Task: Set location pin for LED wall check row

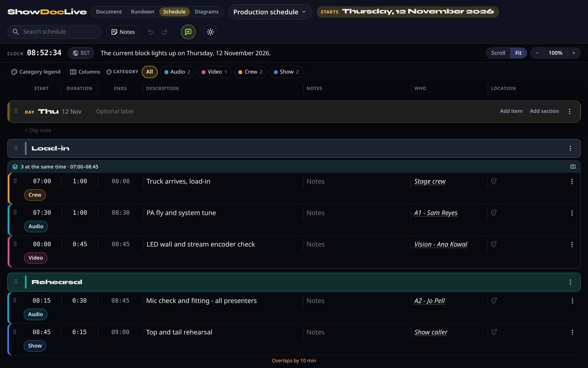Action: pyautogui.click(x=494, y=244)
